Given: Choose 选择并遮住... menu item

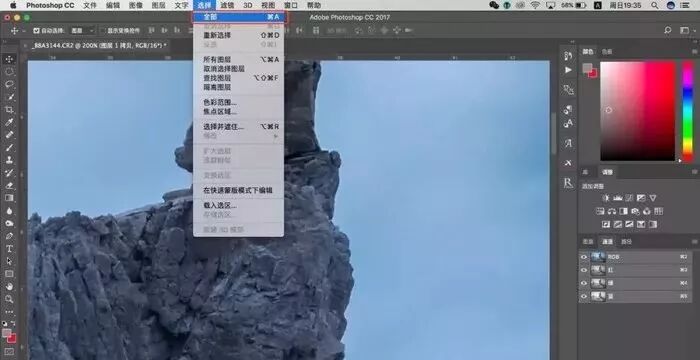Looking at the screenshot, I should click(238, 127).
